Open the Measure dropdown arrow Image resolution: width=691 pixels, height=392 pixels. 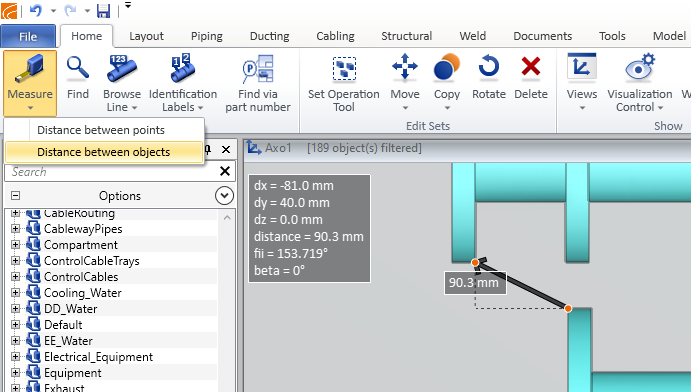tap(30, 108)
